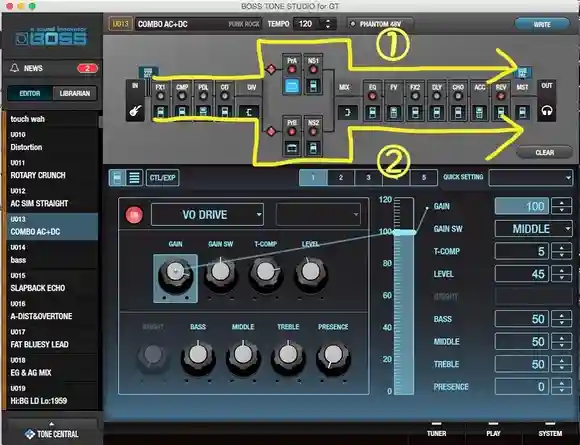Open the NEWS bell icon
580x445 pixels.
(14, 68)
